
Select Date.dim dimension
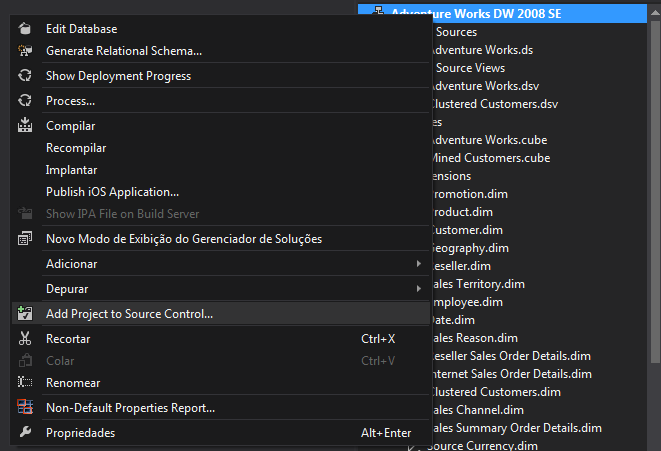(x=453, y=320)
